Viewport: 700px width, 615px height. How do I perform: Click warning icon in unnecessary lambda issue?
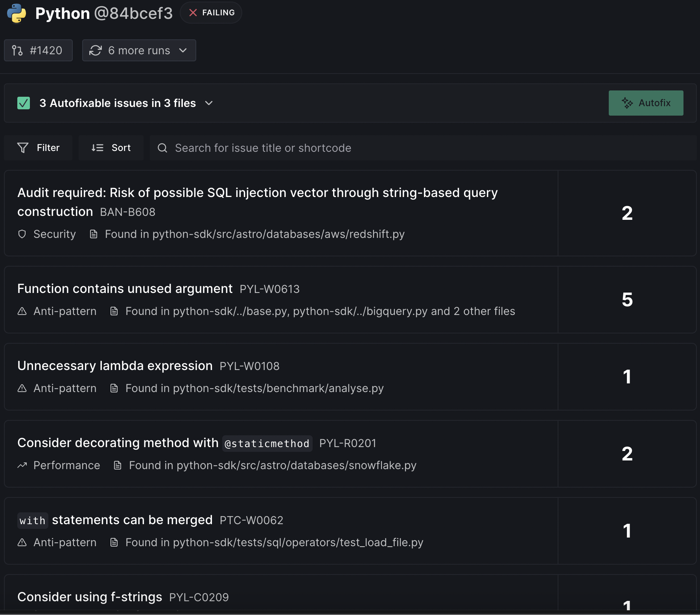(22, 388)
